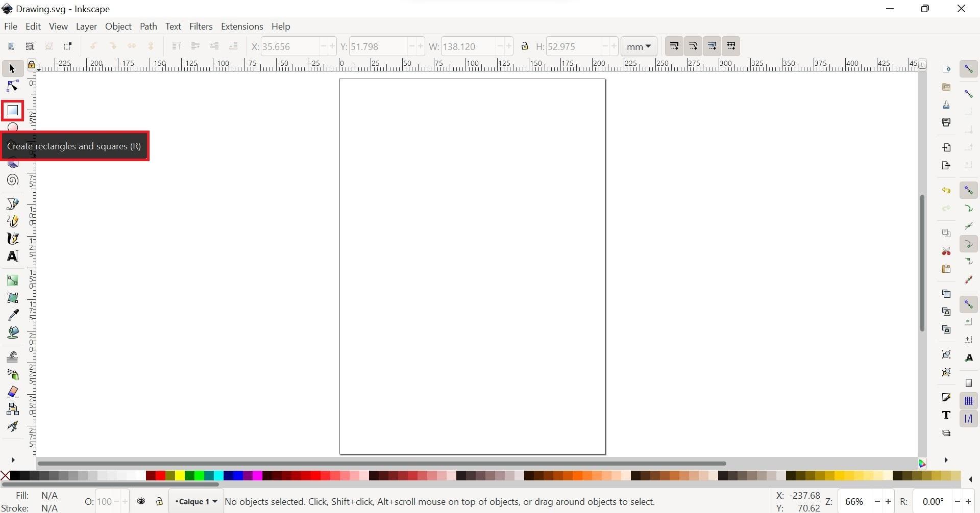Open the Fill and Stroke dialog icon
The height and width of the screenshot is (513, 980).
[x=947, y=397]
